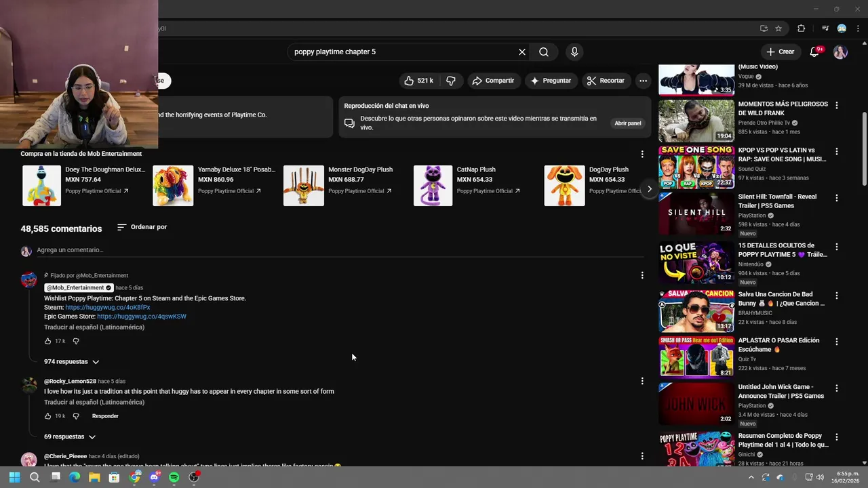Open the browser media controls icon
The image size is (868, 488).
coord(825,28)
